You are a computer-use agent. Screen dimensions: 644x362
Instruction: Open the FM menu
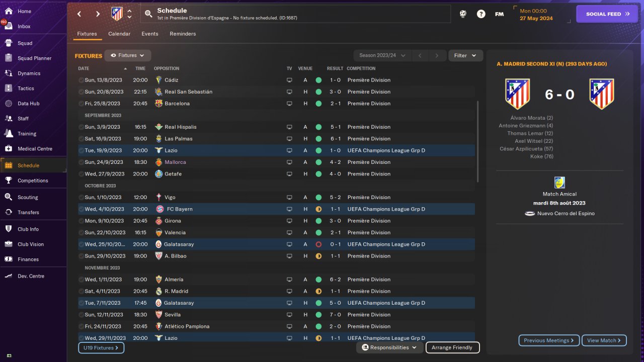pyautogui.click(x=499, y=14)
